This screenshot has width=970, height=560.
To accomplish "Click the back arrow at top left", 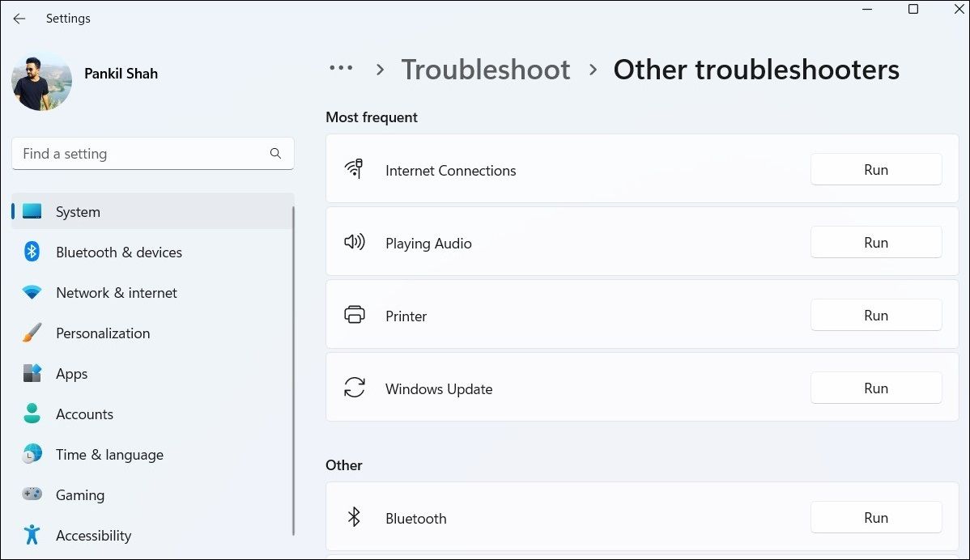I will [x=19, y=18].
